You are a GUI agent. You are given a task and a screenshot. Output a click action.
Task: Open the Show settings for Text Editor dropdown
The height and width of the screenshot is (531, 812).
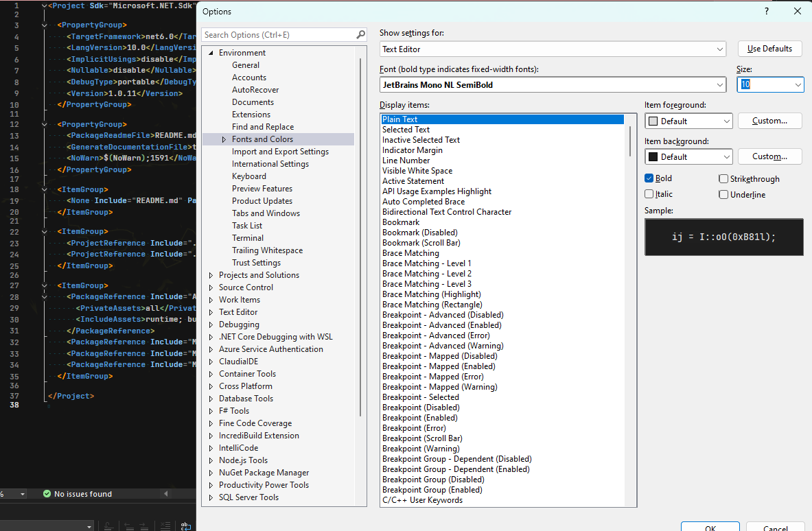tap(719, 49)
